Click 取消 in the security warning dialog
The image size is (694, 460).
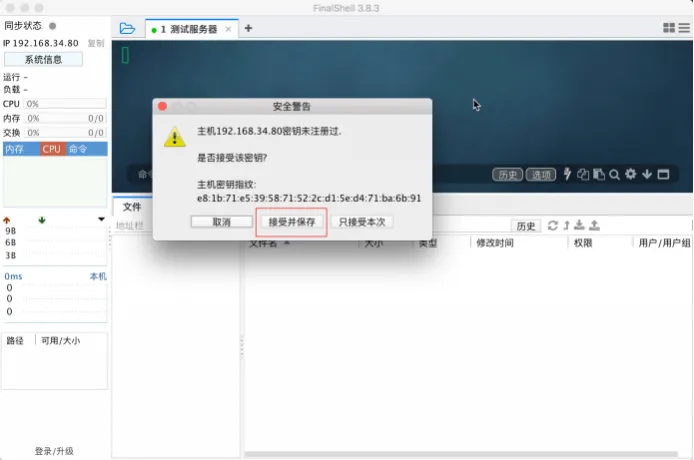[x=222, y=222]
